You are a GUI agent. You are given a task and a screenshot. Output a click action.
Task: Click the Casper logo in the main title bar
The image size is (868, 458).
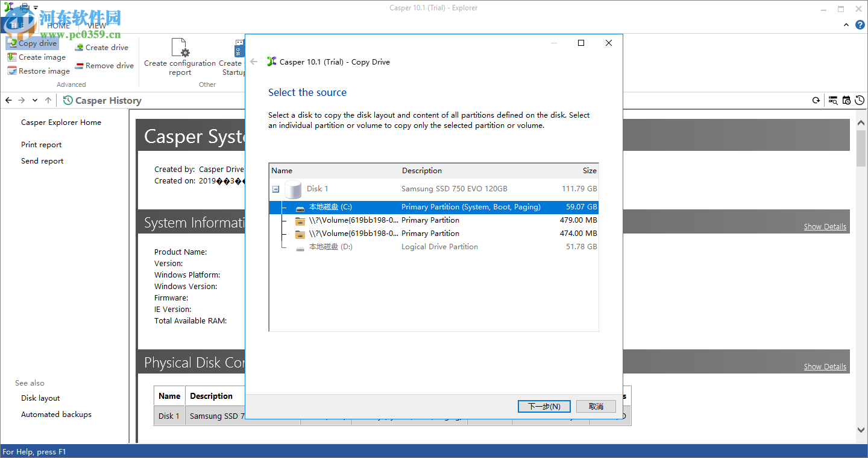click(8, 7)
